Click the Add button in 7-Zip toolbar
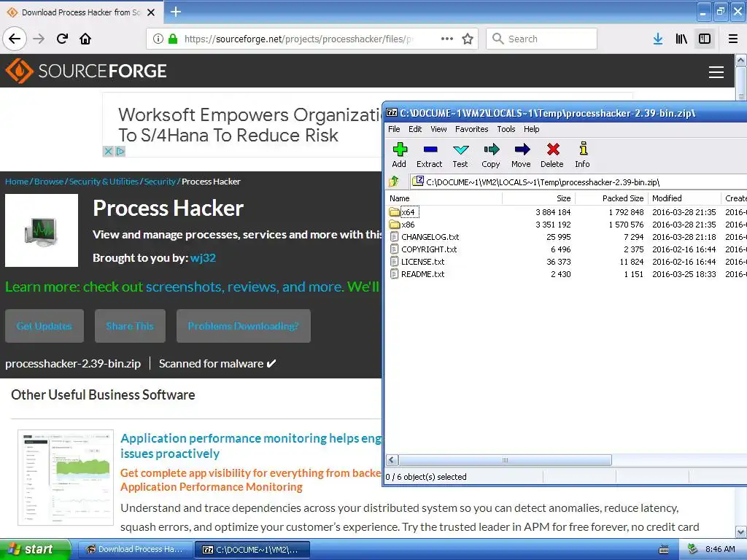Image resolution: width=747 pixels, height=560 pixels. tap(399, 155)
